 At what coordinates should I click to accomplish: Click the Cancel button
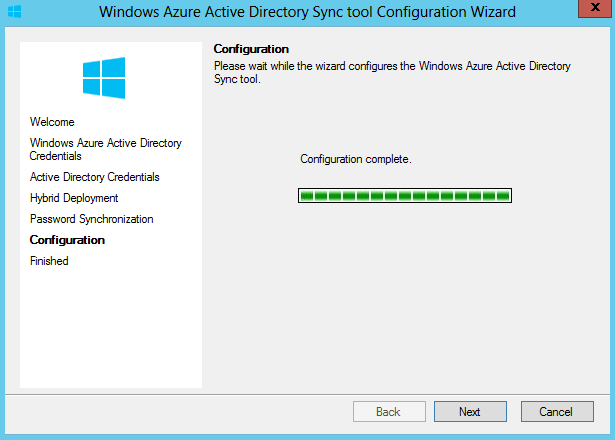point(557,411)
